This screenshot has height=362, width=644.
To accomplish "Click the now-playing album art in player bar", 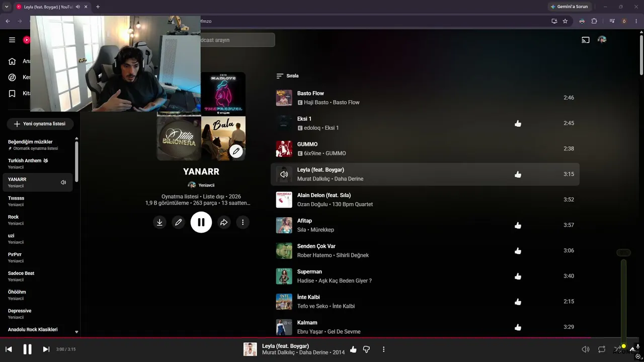I will click(250, 349).
